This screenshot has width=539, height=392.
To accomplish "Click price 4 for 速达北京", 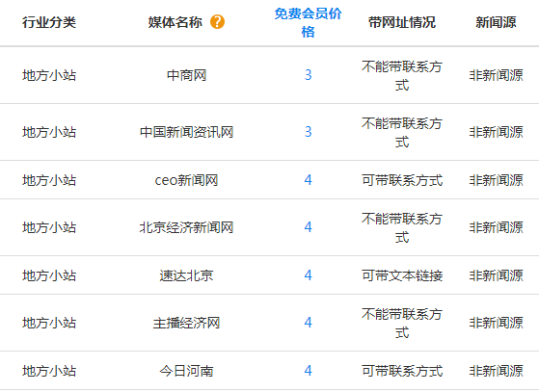I will pyautogui.click(x=308, y=274).
